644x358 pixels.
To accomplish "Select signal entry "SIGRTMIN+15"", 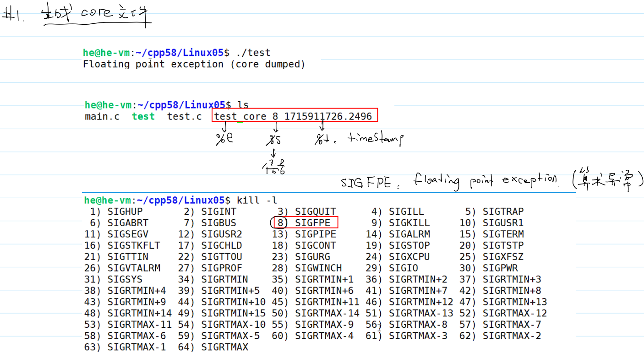I will click(234, 313).
